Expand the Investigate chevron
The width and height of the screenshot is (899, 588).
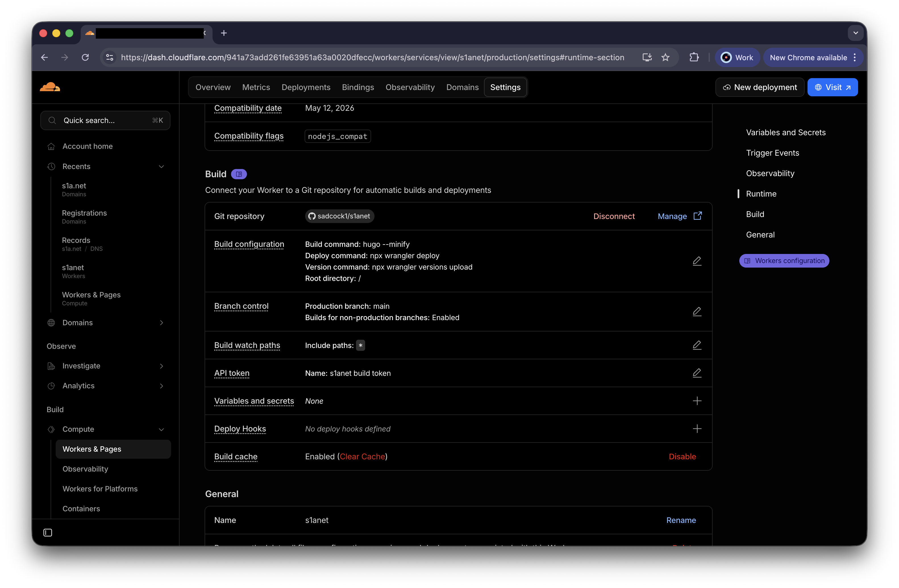tap(161, 366)
